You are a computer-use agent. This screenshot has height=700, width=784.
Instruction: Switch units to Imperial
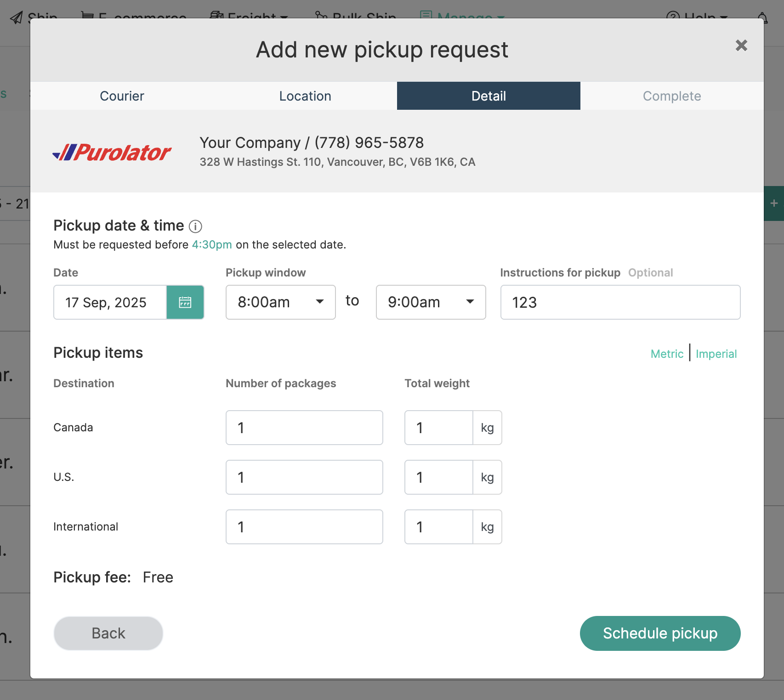tap(716, 354)
